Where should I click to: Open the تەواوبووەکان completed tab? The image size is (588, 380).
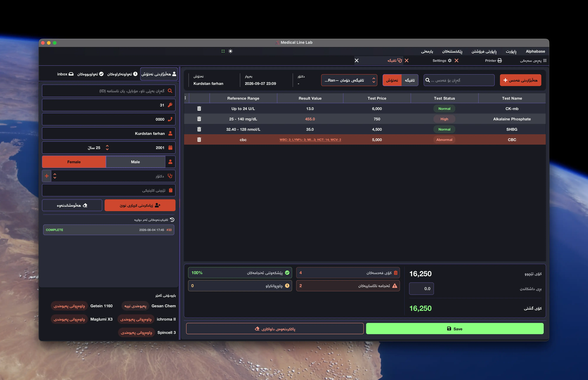[x=90, y=74]
